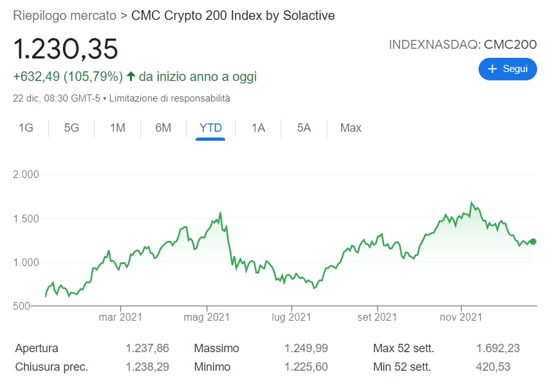Click the green endpoint dot on chart
This screenshot has height=392, width=550.
point(533,242)
